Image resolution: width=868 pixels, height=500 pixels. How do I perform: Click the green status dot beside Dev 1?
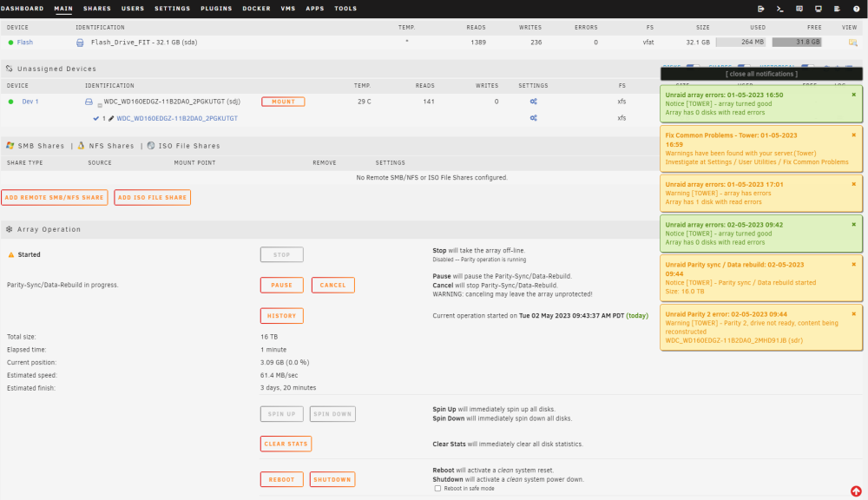click(x=10, y=102)
